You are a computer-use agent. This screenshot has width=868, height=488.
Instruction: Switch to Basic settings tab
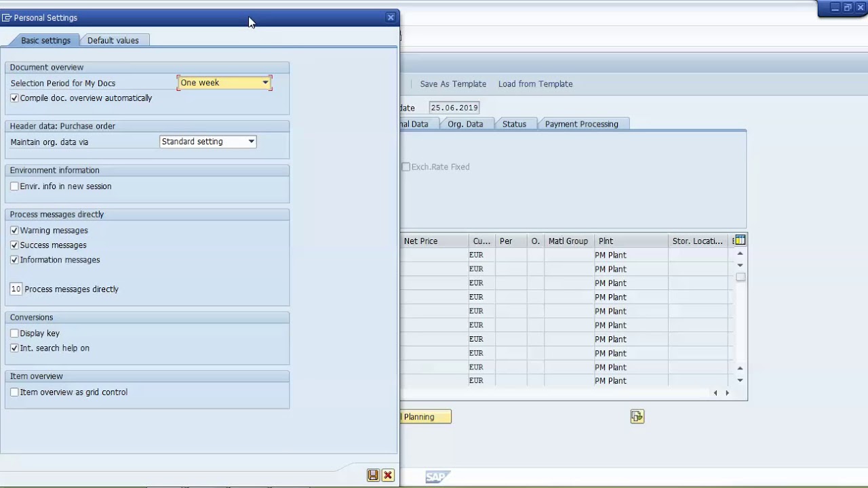pos(45,41)
